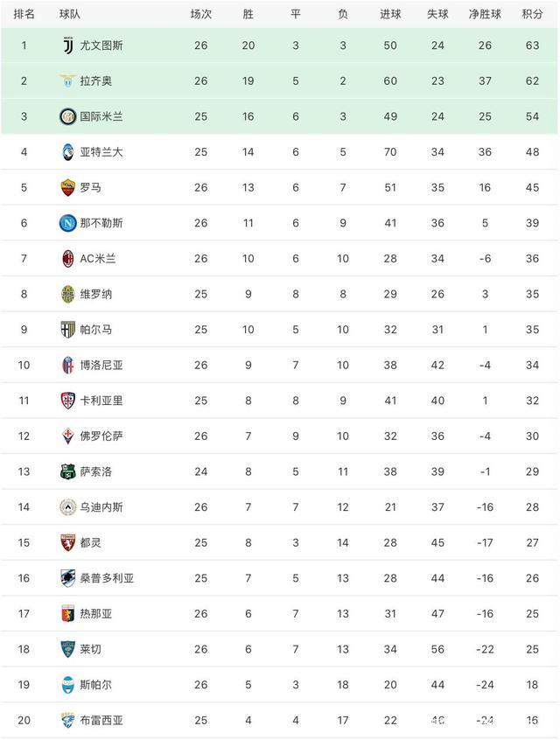Image resolution: width=560 pixels, height=740 pixels.
Task: Click the 场次 matches played header
Action: (x=201, y=14)
